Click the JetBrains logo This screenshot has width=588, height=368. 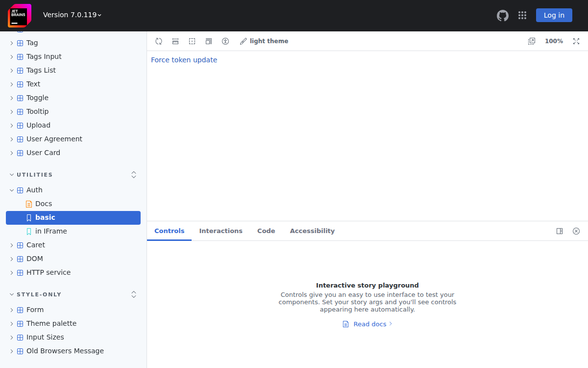[20, 15]
